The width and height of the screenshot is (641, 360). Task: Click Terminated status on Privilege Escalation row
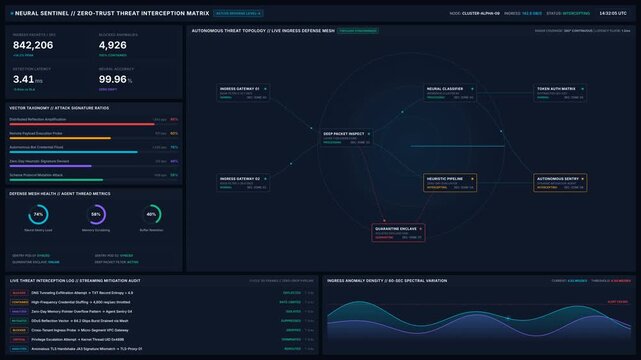(x=291, y=340)
